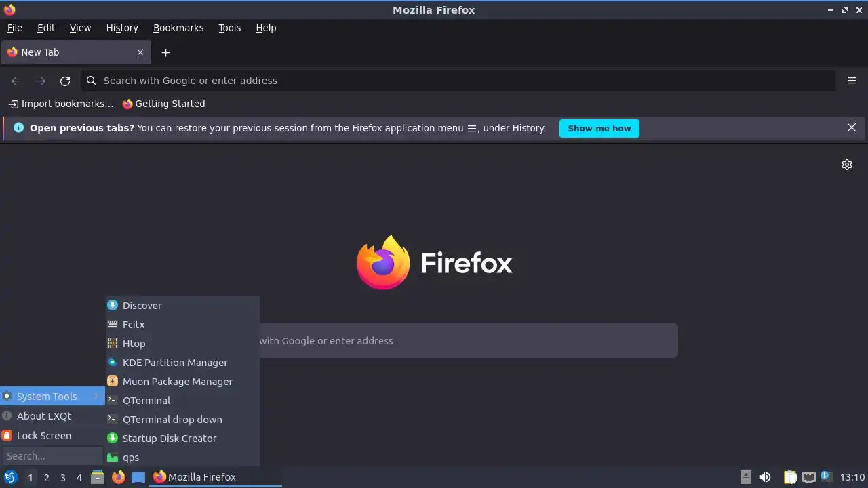Screen dimensions: 868x488
Task: Open the new tab personalize gear
Action: 847,165
